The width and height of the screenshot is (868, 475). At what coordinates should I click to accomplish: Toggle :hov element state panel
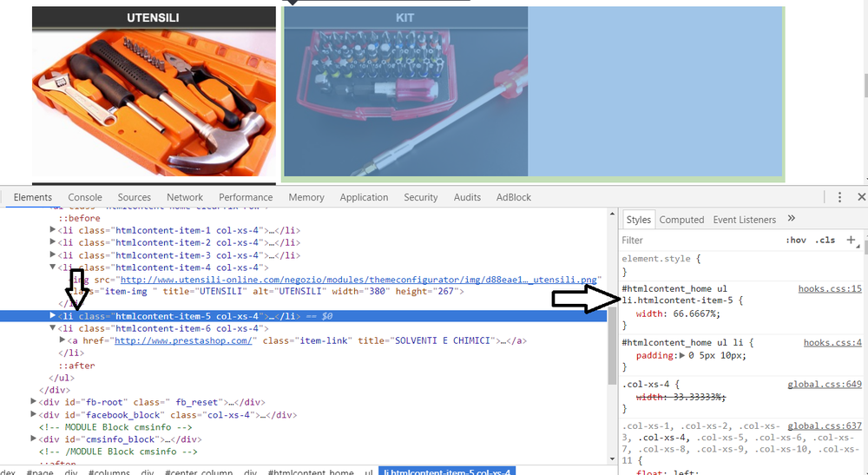click(x=795, y=241)
